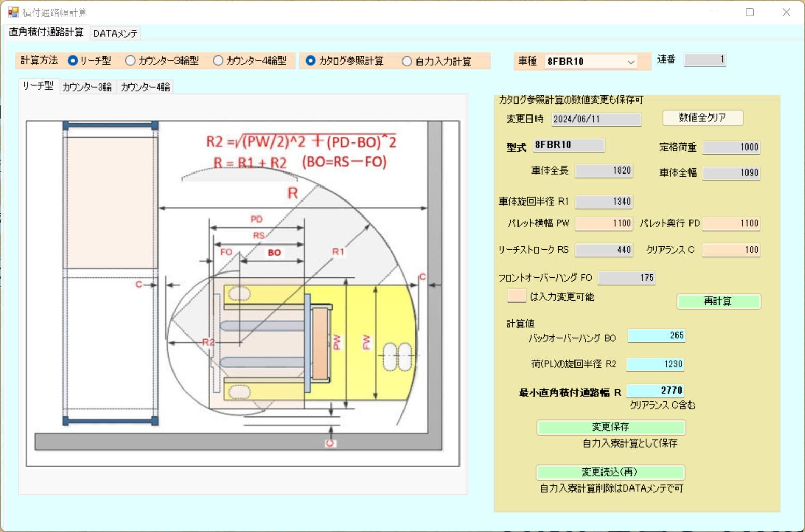
Task: Select リーチ型 calculation method radio button
Action: click(73, 61)
